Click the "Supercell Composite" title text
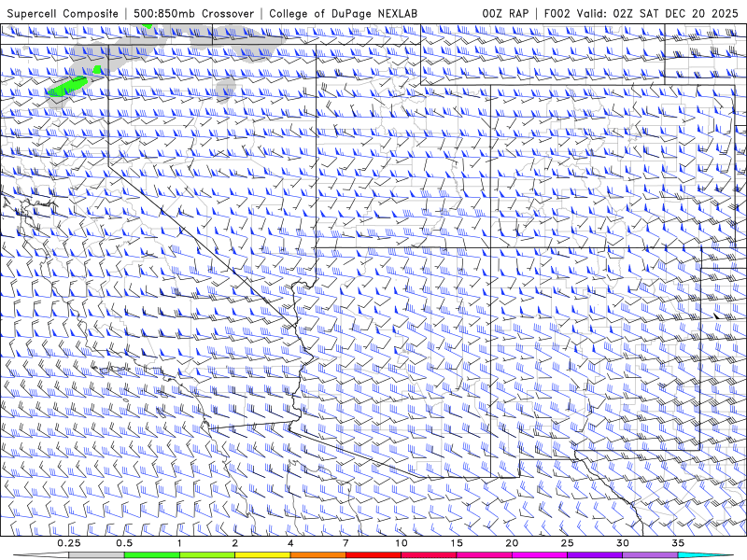This screenshot has width=747, height=560. point(63,13)
